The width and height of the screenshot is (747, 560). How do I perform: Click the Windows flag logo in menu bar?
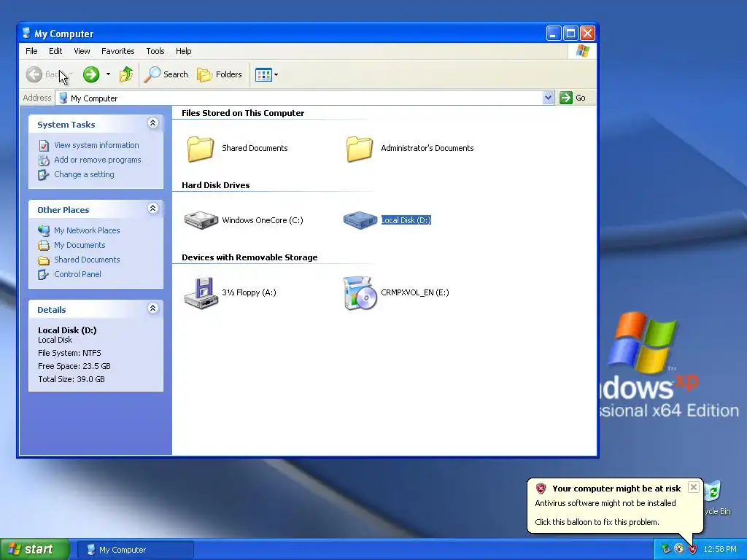tap(582, 51)
